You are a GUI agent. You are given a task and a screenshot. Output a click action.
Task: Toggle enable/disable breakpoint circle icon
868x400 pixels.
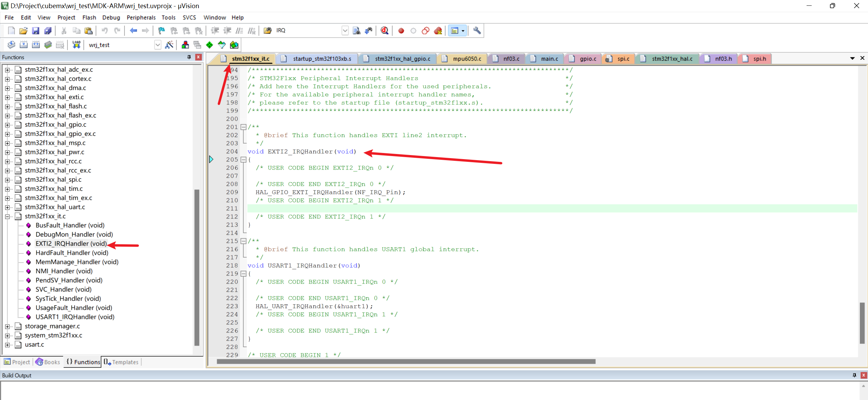(413, 31)
